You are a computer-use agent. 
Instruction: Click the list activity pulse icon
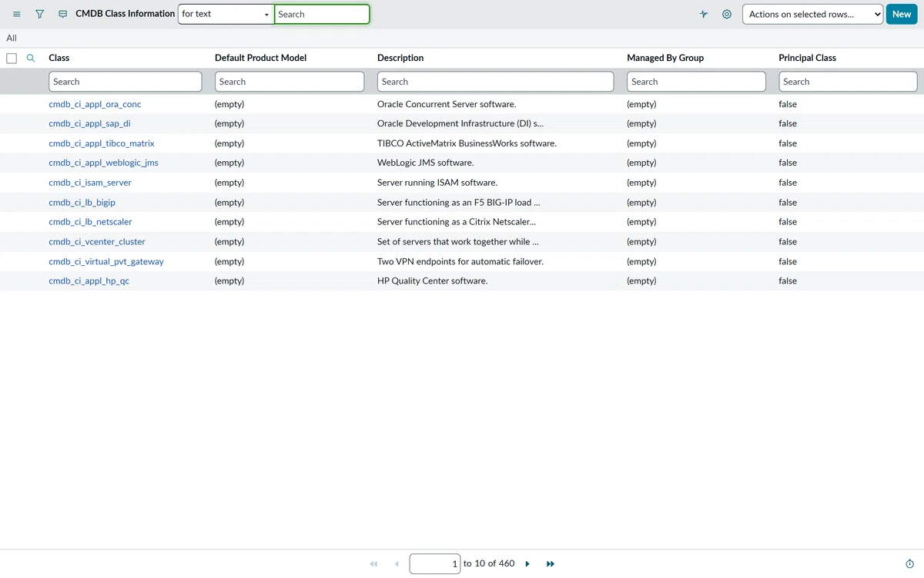coord(704,14)
